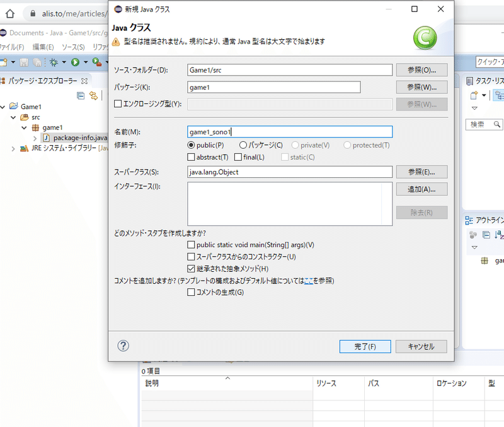Open the Source (S) menu
This screenshot has width=504, height=427.
point(73,47)
